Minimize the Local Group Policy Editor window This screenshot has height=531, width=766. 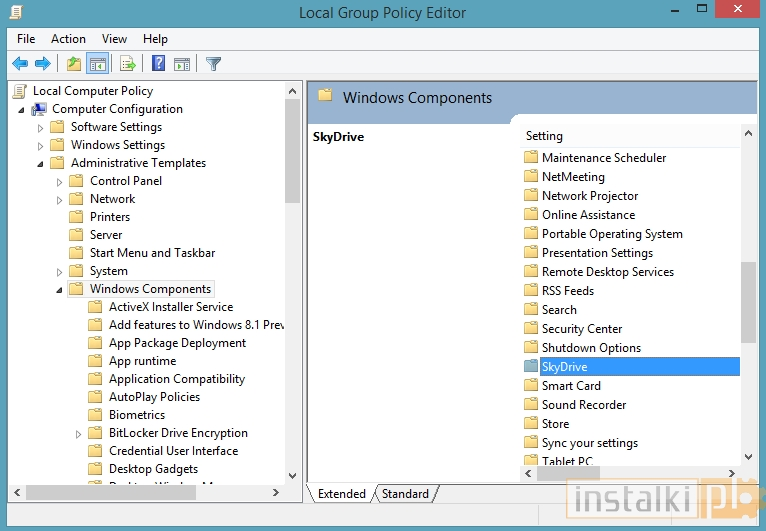click(675, 10)
